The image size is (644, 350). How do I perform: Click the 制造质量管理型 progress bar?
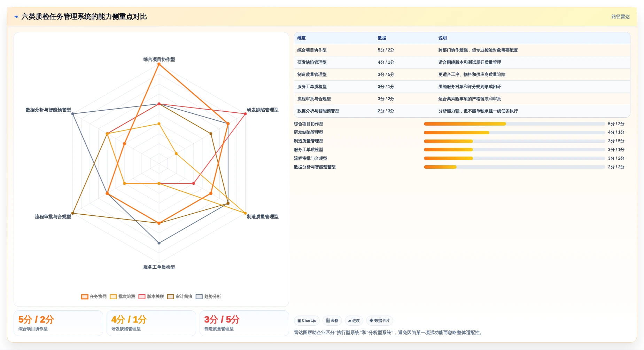pos(514,141)
